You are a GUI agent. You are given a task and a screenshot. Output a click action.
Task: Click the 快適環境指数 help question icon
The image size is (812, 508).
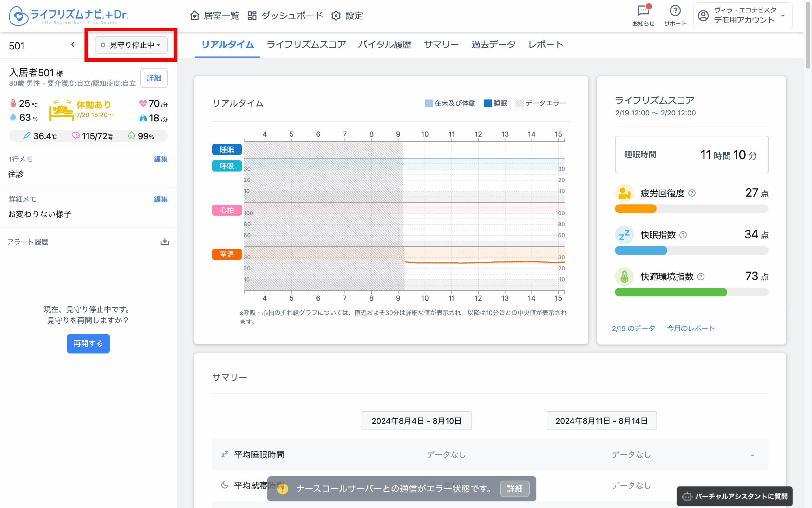tap(701, 277)
